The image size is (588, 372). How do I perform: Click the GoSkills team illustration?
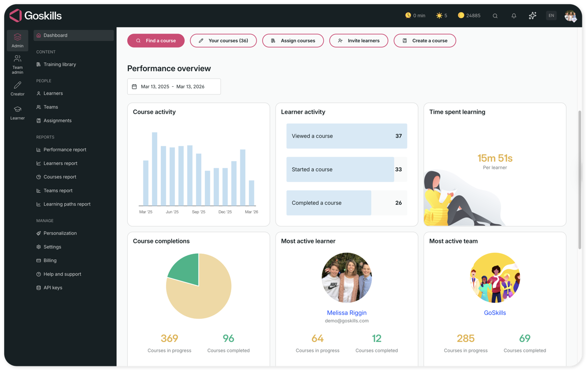494,277
